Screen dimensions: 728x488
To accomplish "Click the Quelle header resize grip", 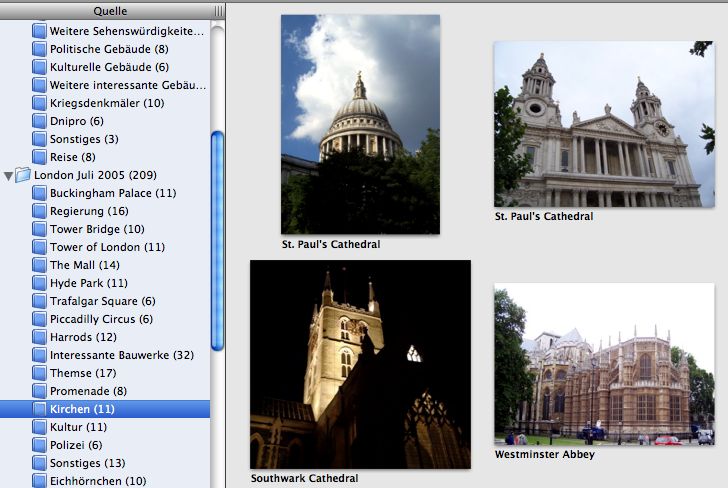I will [218, 11].
